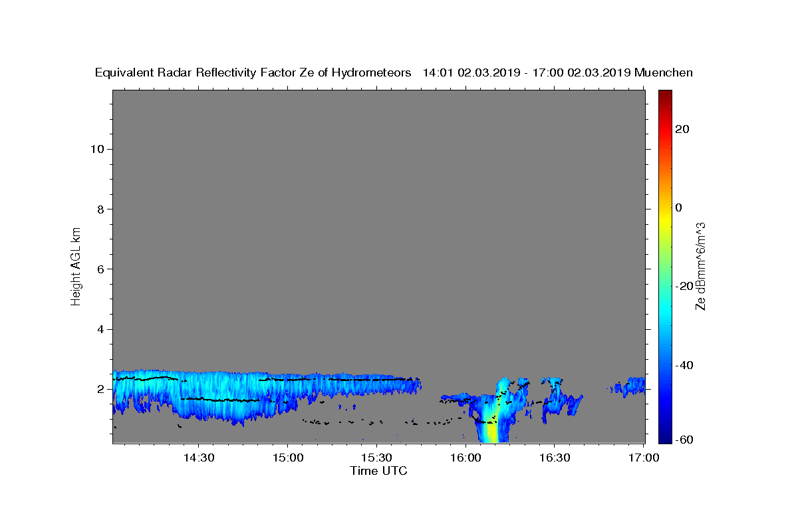Click the "Muenchen" station name in the title

pyautogui.click(x=664, y=73)
